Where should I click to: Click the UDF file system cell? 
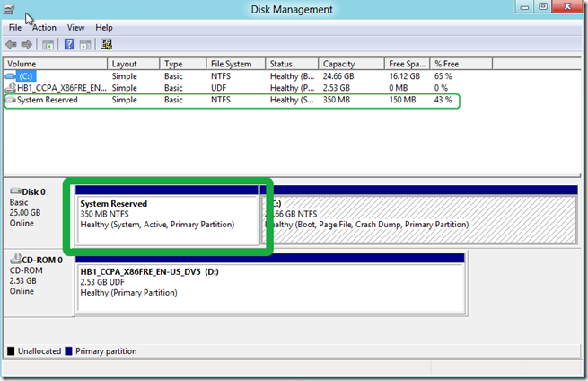tap(219, 88)
